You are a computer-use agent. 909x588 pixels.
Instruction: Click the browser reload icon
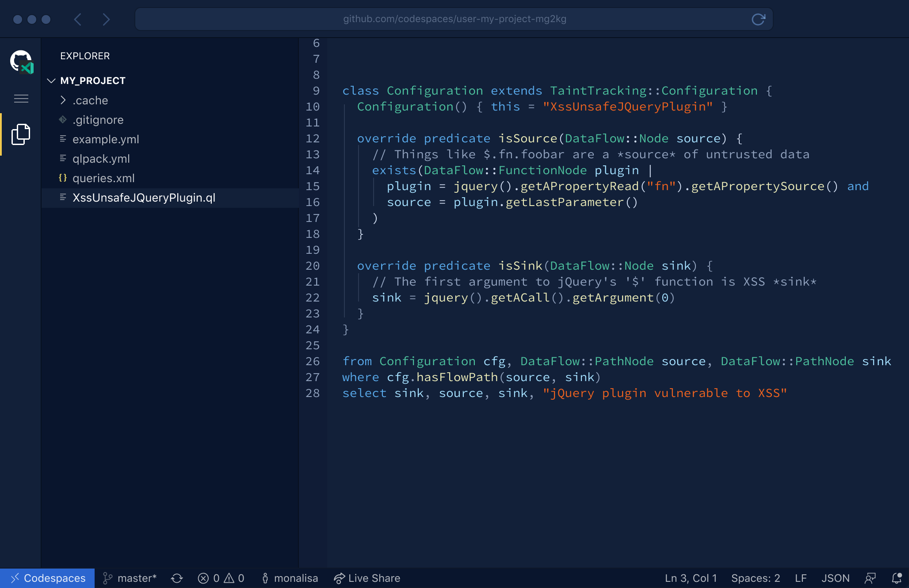coord(758,19)
